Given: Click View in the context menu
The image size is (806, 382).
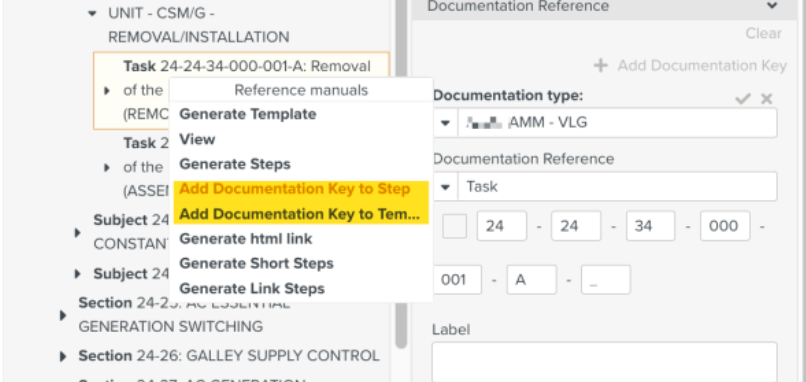Looking at the screenshot, I should 197,139.
